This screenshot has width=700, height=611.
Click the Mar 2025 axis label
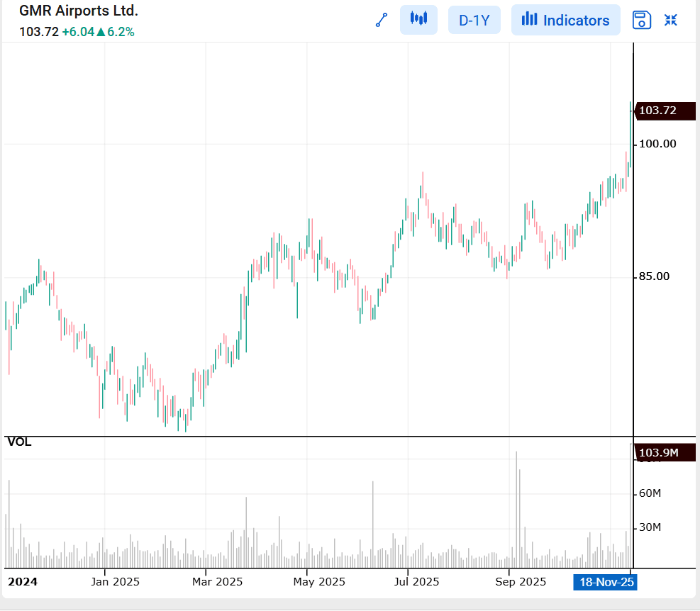[218, 581]
